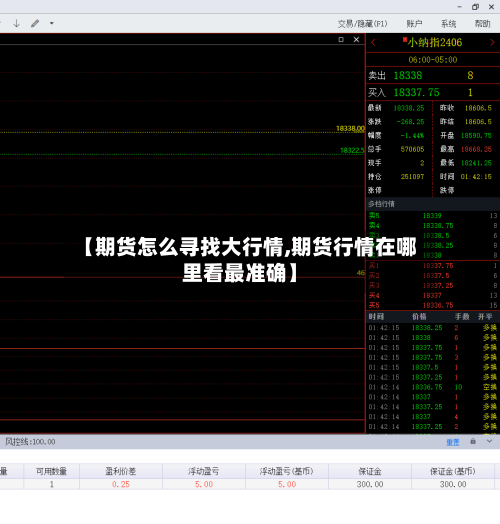The width and height of the screenshot is (500, 524).
Task: Click the 买5 row at 18336.75
Action: (x=433, y=305)
